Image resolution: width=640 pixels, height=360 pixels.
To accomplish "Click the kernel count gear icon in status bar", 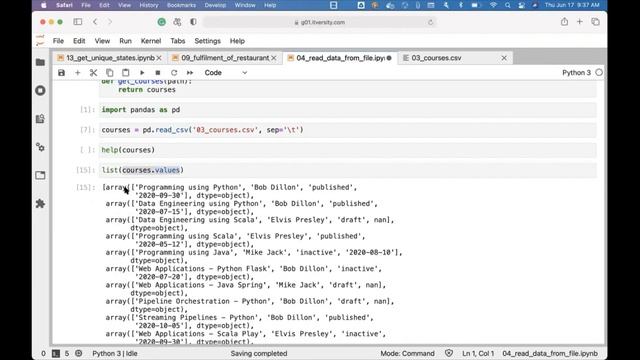I will pyautogui.click(x=78, y=353).
